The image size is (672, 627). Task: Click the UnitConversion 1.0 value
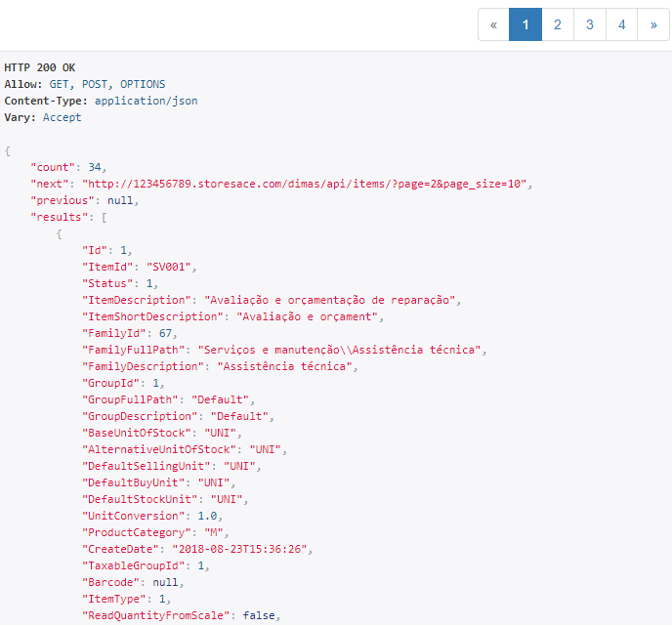pyautogui.click(x=207, y=516)
